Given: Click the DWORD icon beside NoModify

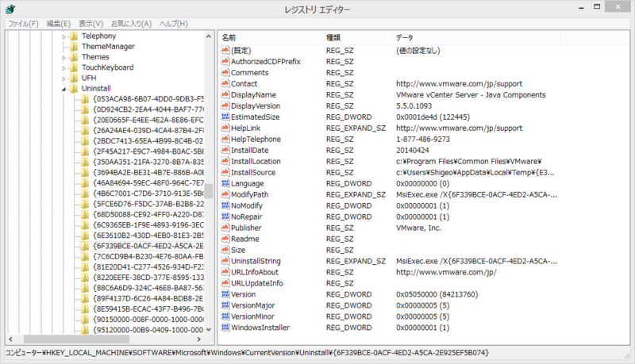Looking at the screenshot, I should point(225,205).
